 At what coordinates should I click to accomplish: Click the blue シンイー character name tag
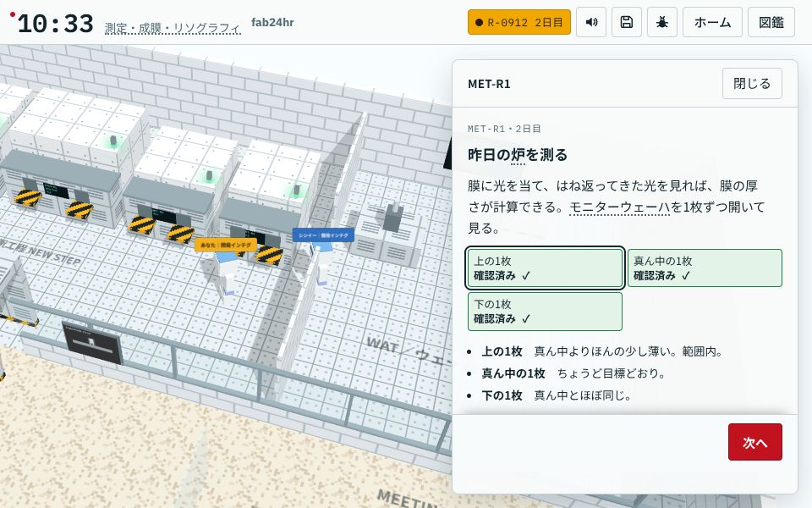coord(323,235)
